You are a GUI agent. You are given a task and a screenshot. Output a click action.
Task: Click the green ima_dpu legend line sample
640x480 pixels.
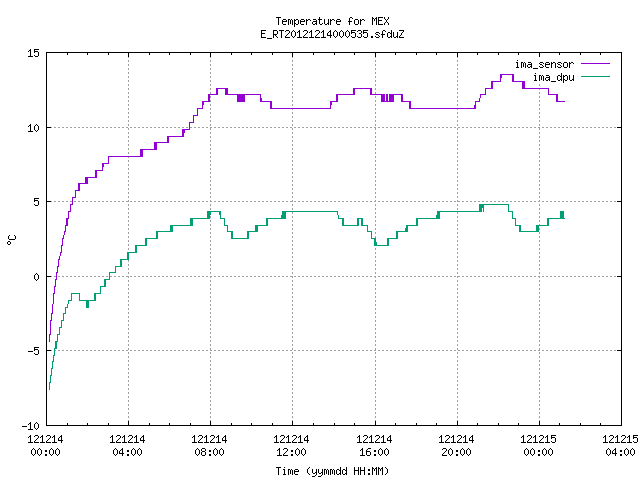point(596,76)
